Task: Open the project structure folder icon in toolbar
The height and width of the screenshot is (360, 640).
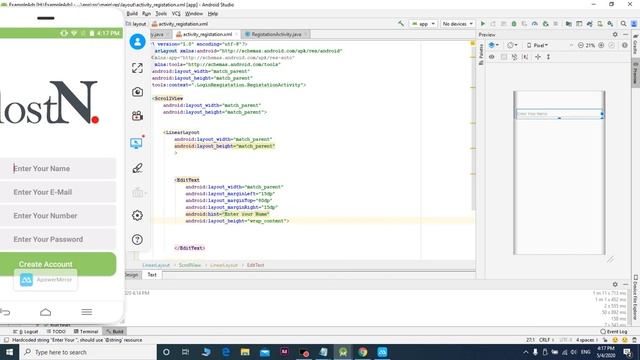Action: (569, 24)
